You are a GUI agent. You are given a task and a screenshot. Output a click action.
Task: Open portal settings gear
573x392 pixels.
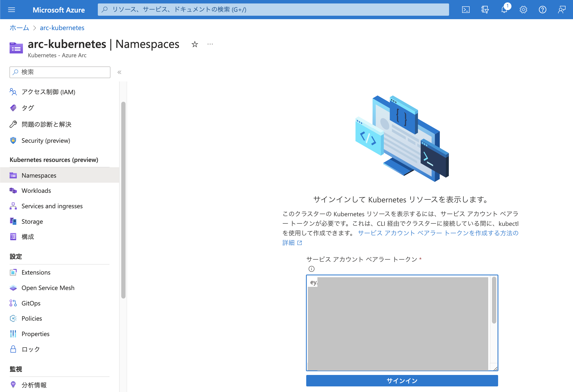[x=523, y=10]
